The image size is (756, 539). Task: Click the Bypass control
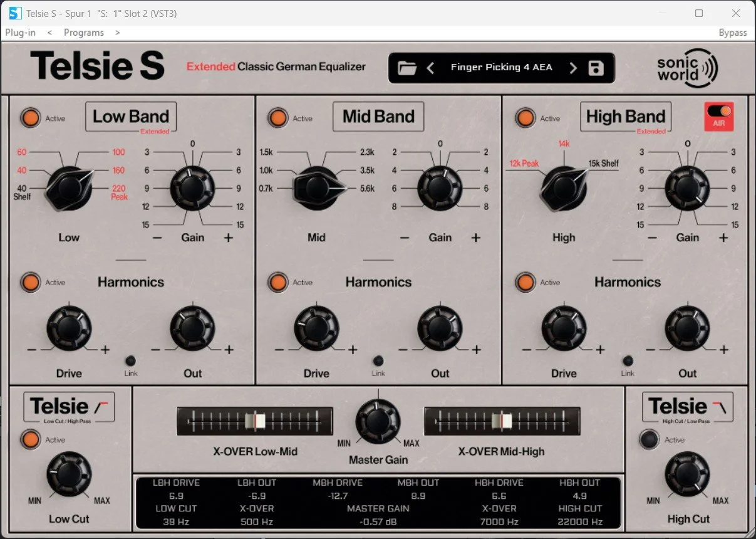(732, 32)
